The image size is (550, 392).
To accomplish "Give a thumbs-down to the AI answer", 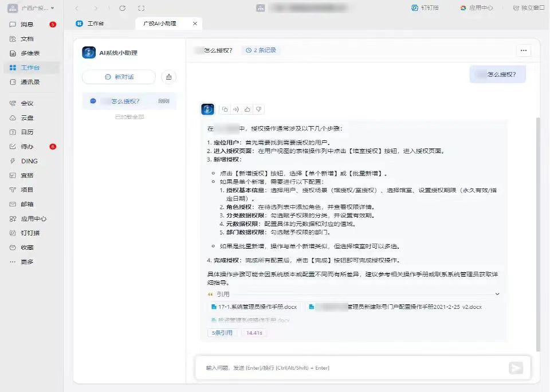I will click(x=258, y=109).
